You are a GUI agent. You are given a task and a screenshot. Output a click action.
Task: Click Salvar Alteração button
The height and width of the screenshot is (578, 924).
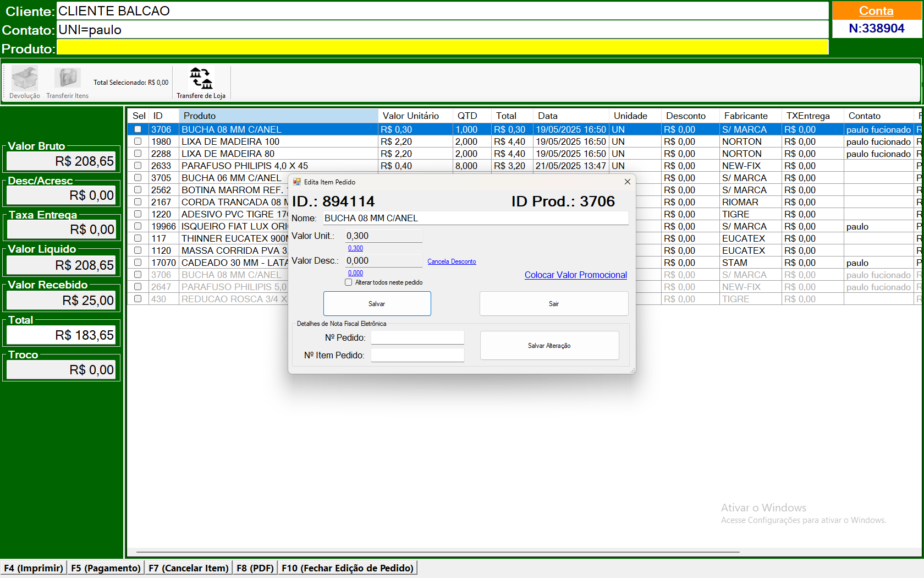coord(549,346)
